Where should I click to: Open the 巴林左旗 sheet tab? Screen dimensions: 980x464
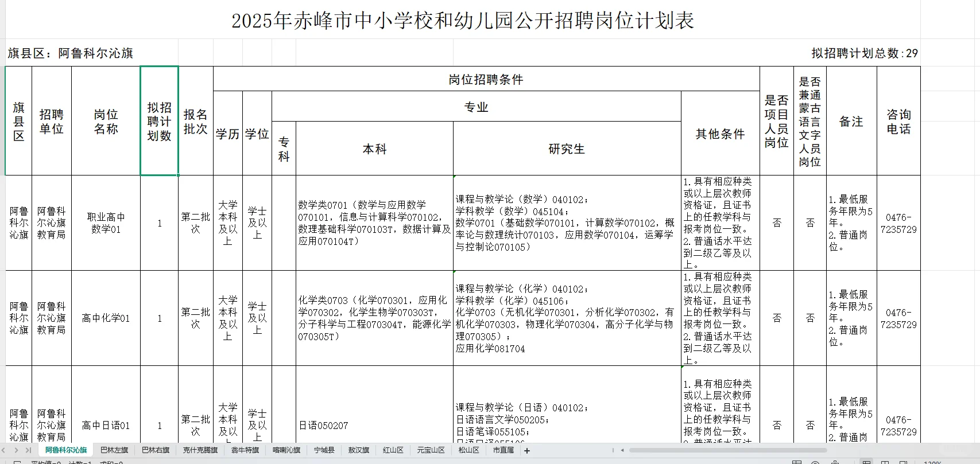coord(114,450)
